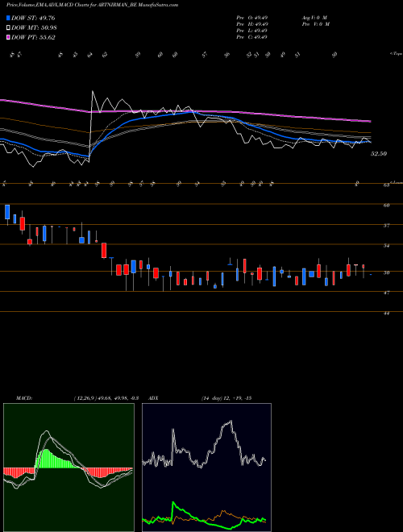Click the ADX indicator chart panel
This screenshot has width=403, height=532.
[206, 468]
